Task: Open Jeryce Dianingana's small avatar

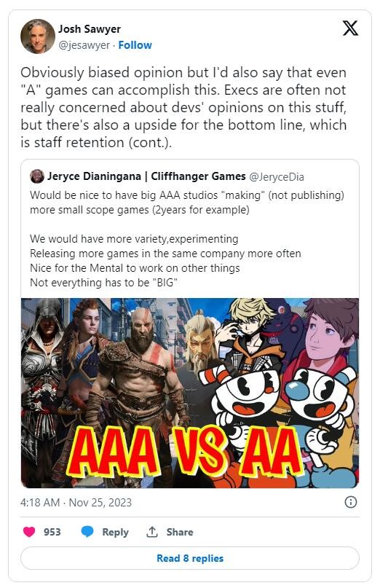Action: (36, 176)
